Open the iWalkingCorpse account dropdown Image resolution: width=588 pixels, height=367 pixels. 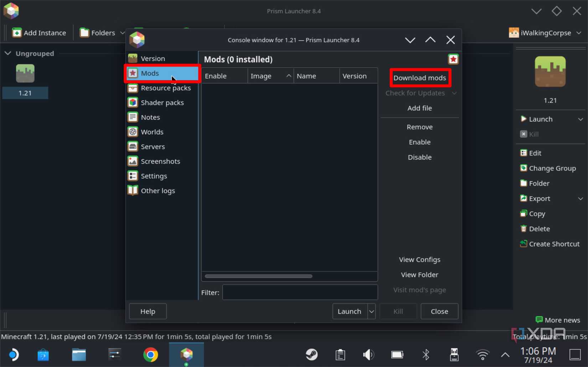[545, 33]
